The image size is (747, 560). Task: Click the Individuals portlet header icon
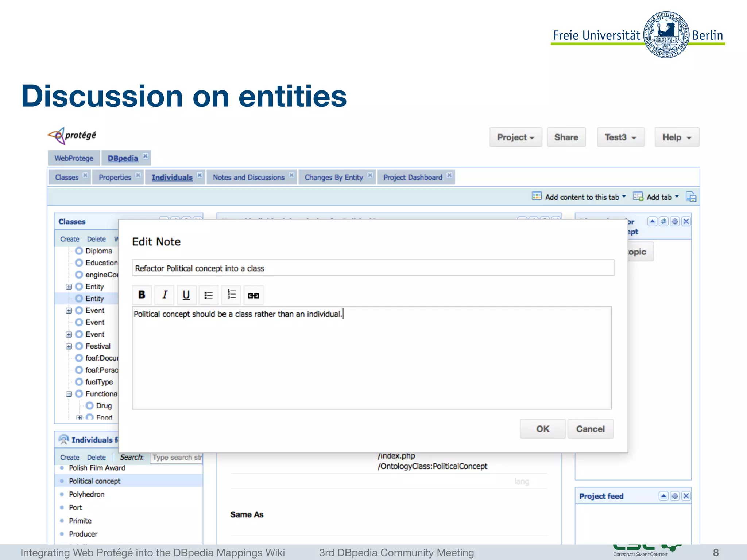click(x=64, y=440)
